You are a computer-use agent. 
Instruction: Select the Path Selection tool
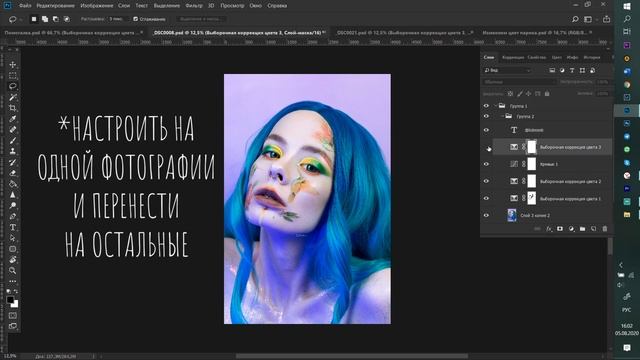pos(13,238)
